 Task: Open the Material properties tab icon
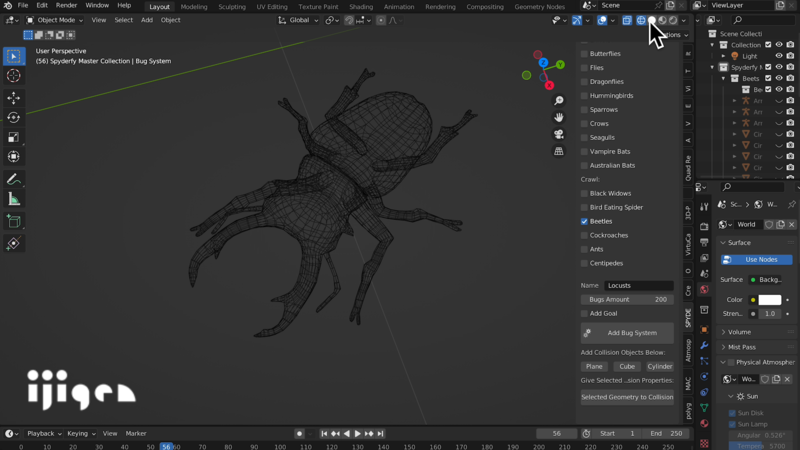[704, 423]
